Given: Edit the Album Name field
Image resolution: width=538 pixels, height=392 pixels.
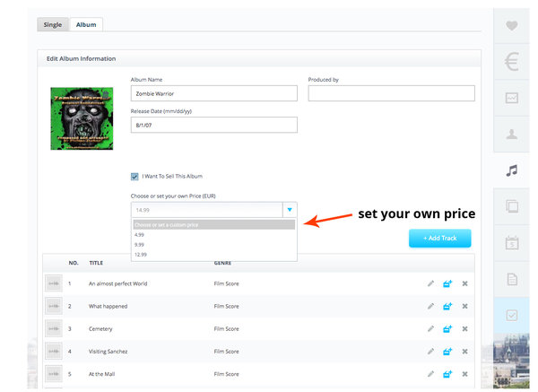Looking at the screenshot, I should (x=213, y=93).
